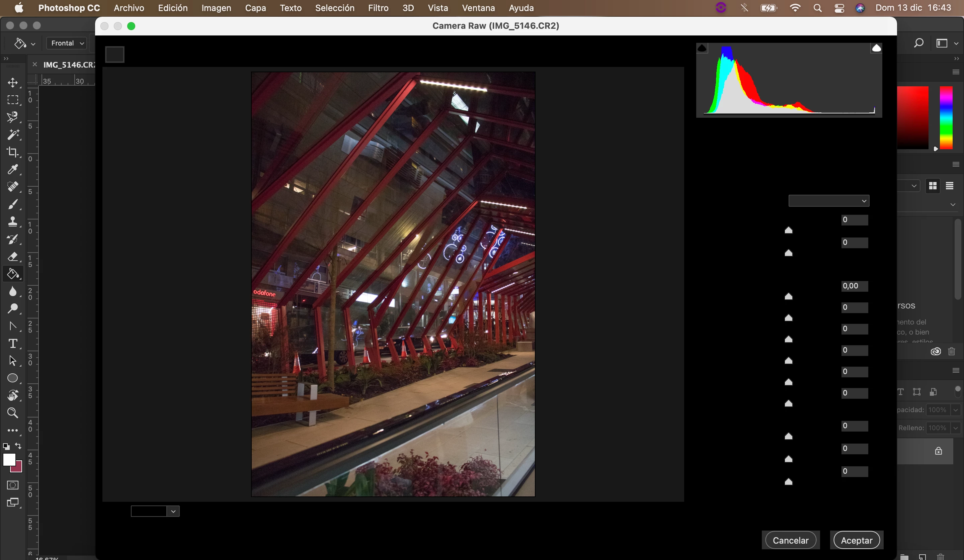This screenshot has width=964, height=560.
Task: Select the horizontal Type tool
Action: 13,343
